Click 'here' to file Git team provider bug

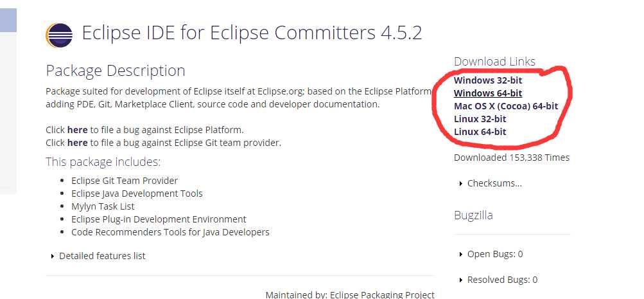77,143
